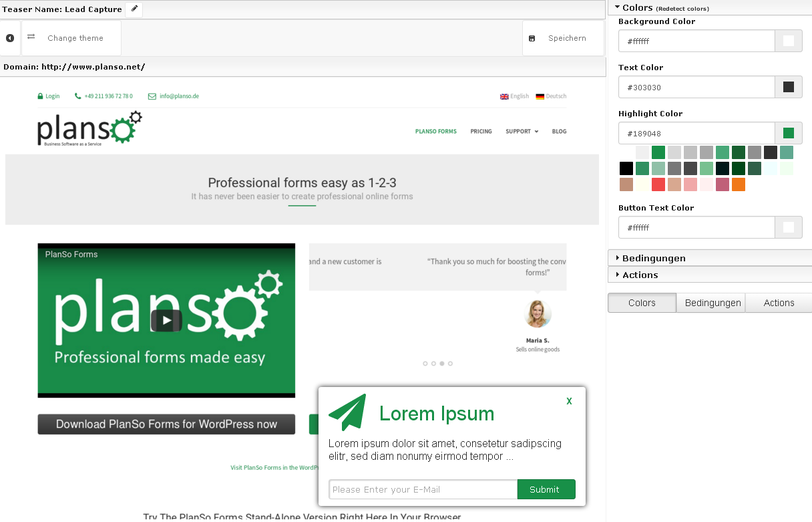This screenshot has height=522, width=812.
Task: Open the Visit PlanSo Forms in the WordPress link
Action: click(x=274, y=468)
